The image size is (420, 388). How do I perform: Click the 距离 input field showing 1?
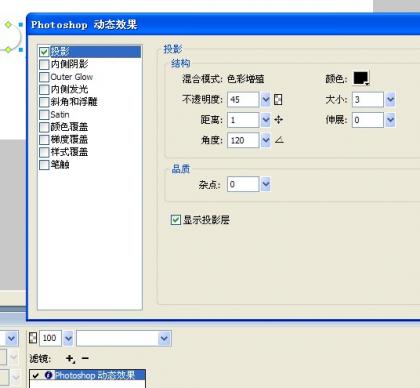point(243,120)
